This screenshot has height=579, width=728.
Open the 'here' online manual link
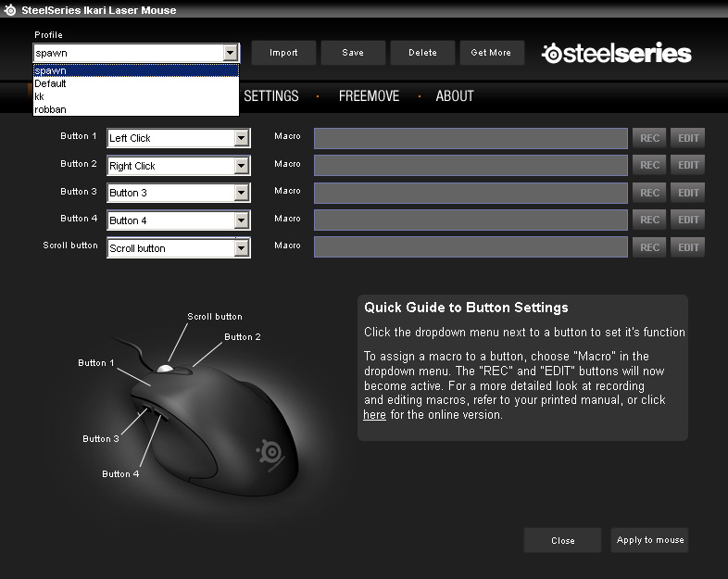(x=374, y=415)
